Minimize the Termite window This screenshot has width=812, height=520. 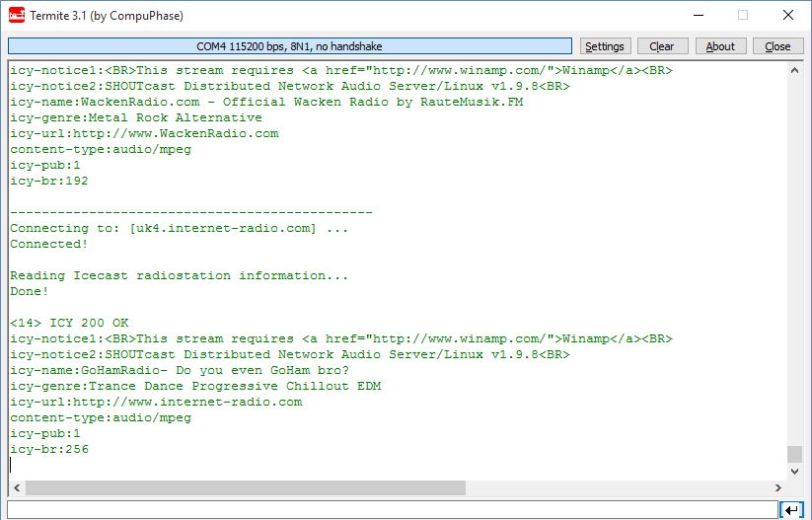698,16
